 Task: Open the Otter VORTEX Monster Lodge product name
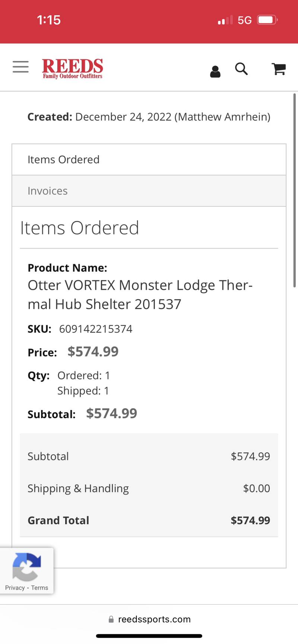(x=140, y=295)
